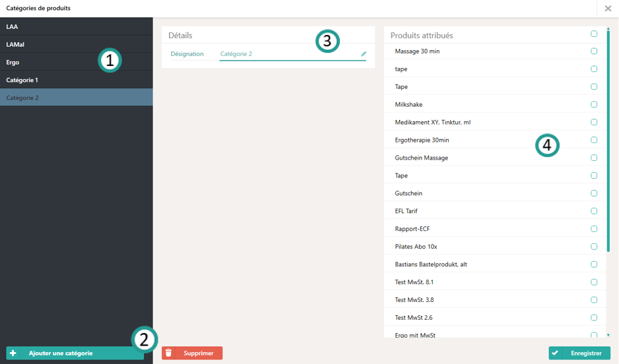Viewport: 619px width, 364px height.
Task: Toggle the select-all checkbox in Produits attribués header
Action: pyautogui.click(x=594, y=34)
